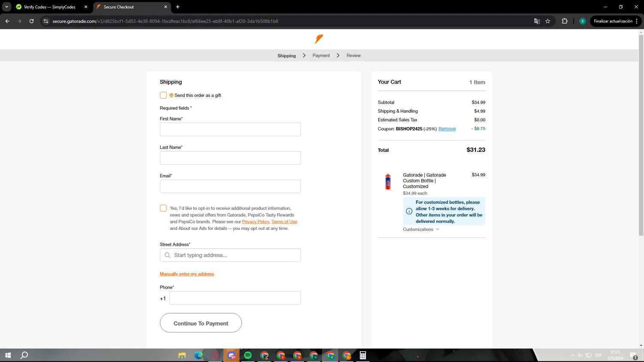Open File Explorer from taskbar
Image resolution: width=644 pixels, height=362 pixels.
pyautogui.click(x=182, y=355)
